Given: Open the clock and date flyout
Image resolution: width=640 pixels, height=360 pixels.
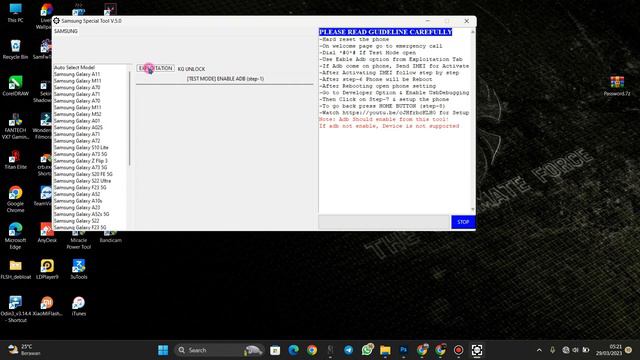Looking at the screenshot, I should [609, 350].
